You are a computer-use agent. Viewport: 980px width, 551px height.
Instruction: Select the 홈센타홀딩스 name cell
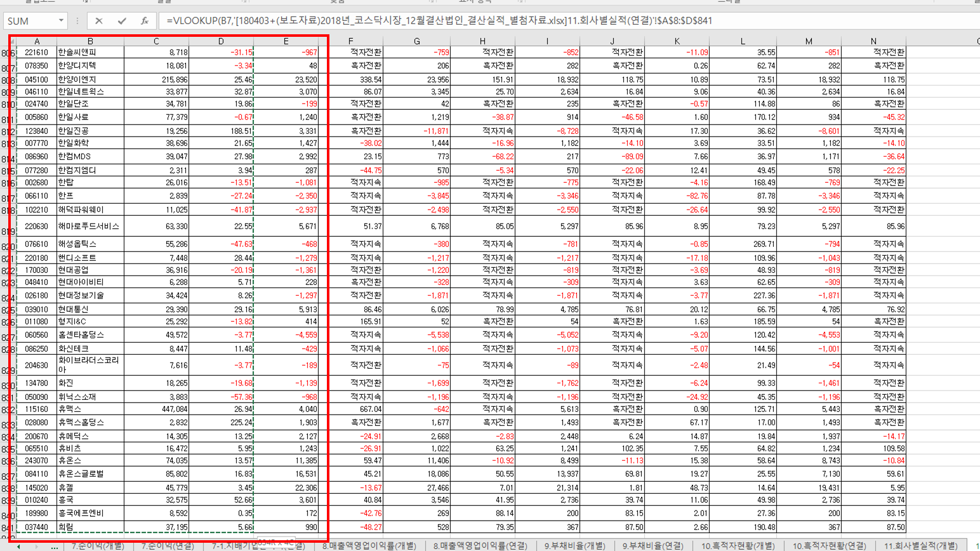(90, 335)
